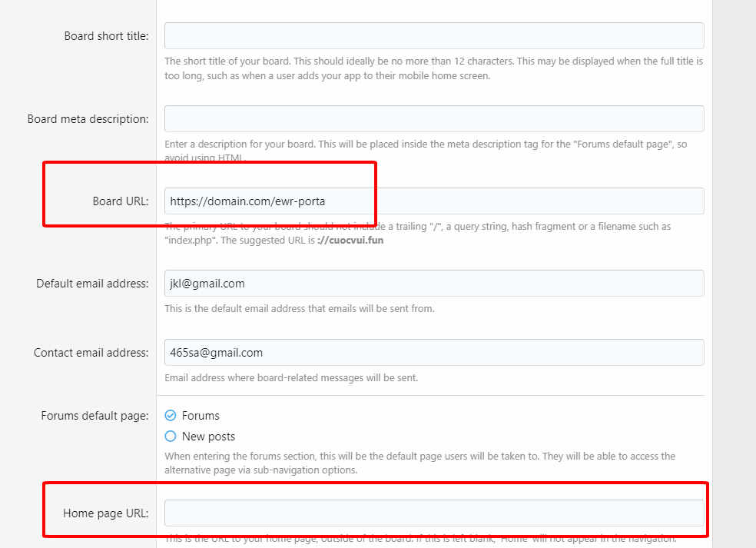The image size is (756, 548).
Task: Click the board-related messages description text
Action: (x=291, y=378)
